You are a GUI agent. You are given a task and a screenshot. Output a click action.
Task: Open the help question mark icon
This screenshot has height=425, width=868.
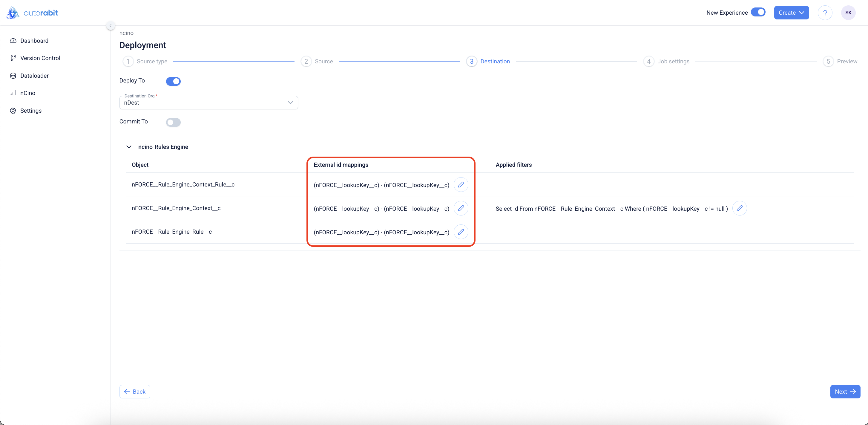pos(825,13)
